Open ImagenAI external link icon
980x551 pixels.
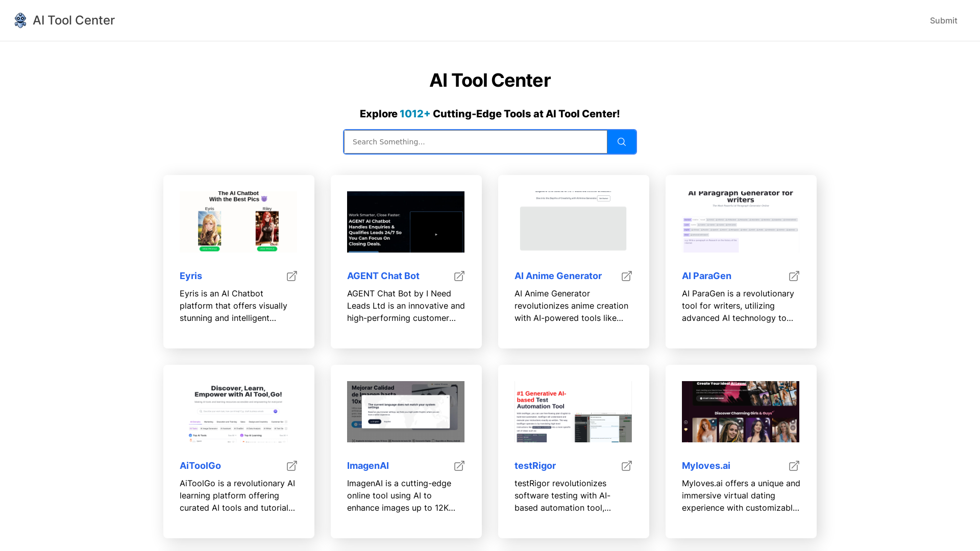(459, 466)
